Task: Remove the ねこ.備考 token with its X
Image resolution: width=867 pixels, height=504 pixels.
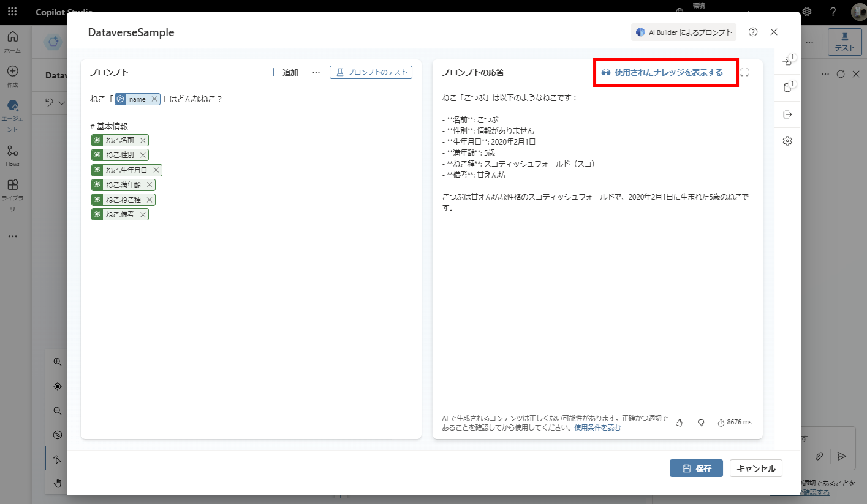Action: pos(143,214)
